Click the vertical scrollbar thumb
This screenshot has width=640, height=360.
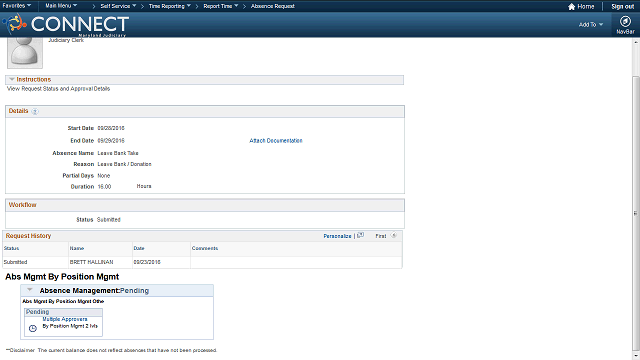click(636, 212)
